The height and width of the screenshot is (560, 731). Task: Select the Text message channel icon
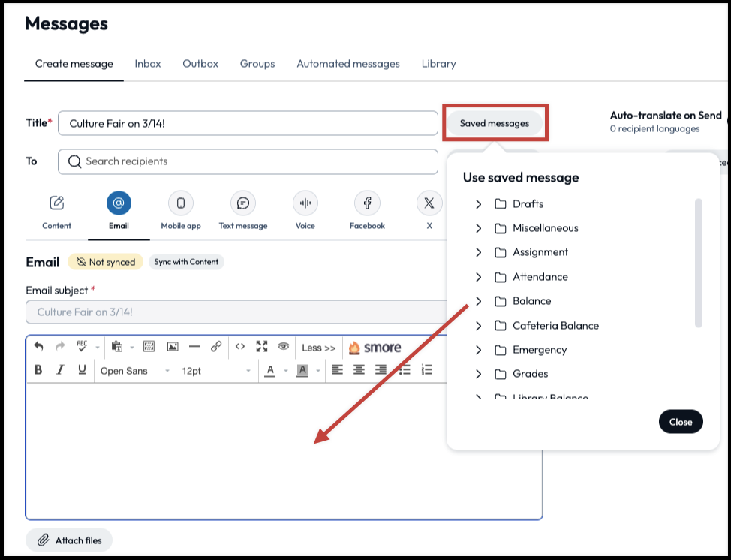pyautogui.click(x=242, y=203)
